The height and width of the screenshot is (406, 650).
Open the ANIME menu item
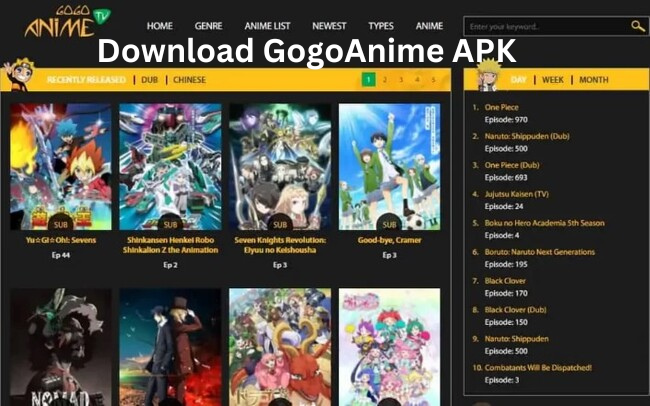pyautogui.click(x=429, y=26)
